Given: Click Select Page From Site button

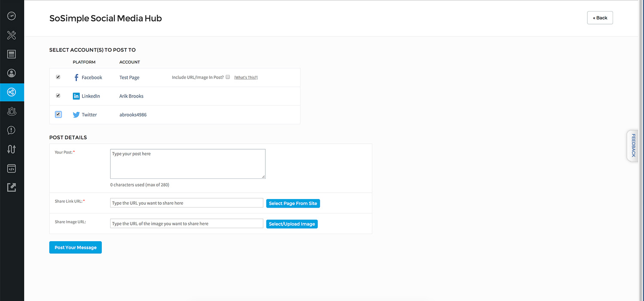Looking at the screenshot, I should [293, 203].
